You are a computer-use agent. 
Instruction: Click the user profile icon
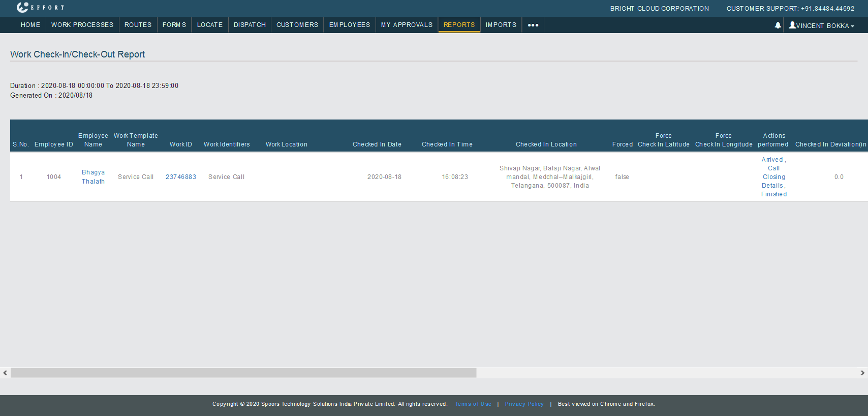coord(792,25)
